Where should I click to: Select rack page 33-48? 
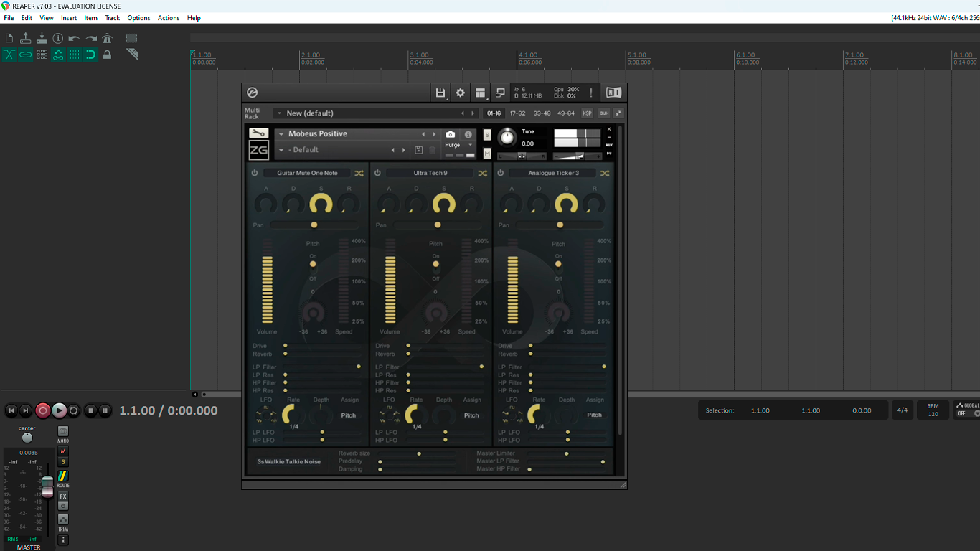click(x=542, y=113)
